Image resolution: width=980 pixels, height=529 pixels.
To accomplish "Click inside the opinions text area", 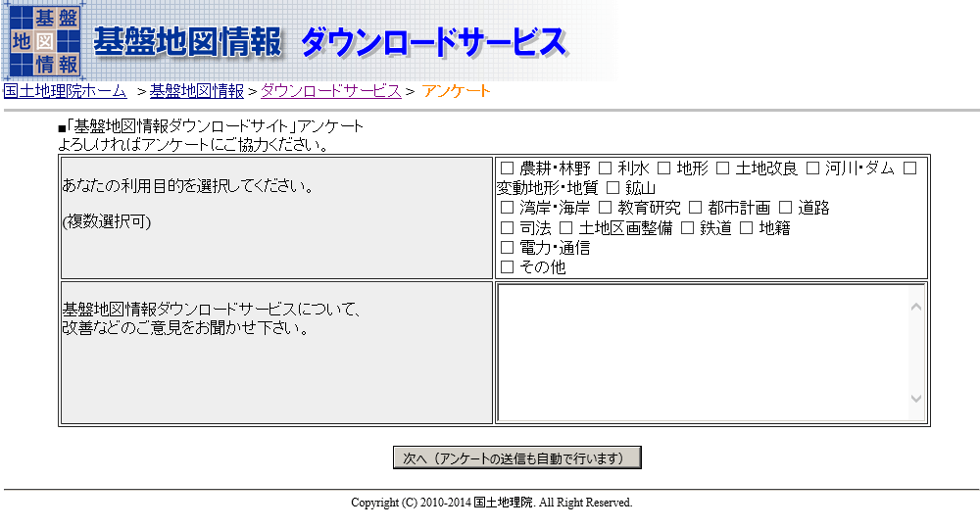I will click(x=703, y=353).
